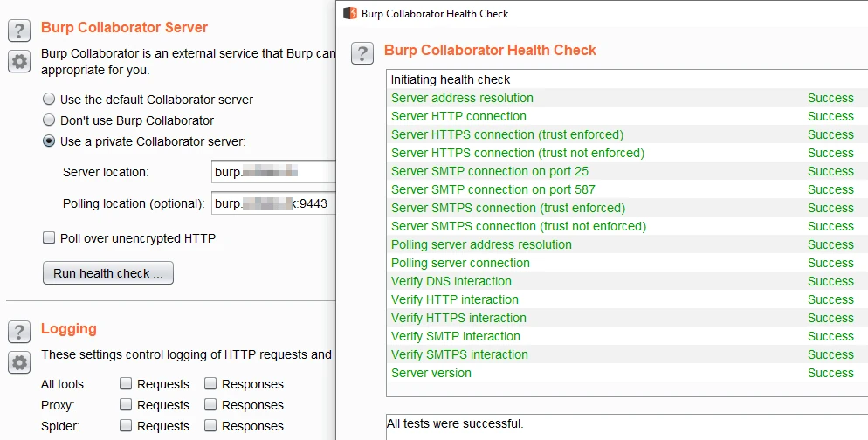868x440 pixels.
Task: Click Run health check button
Action: point(108,273)
